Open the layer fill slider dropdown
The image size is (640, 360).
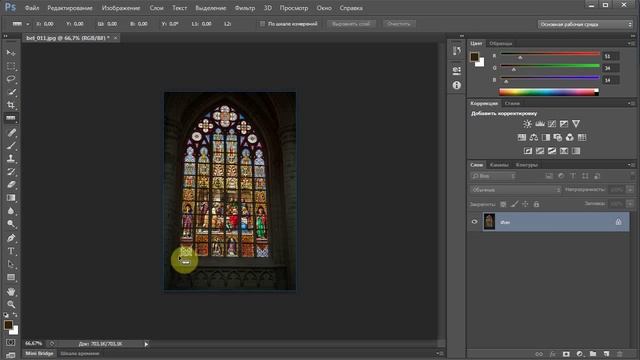coord(630,204)
